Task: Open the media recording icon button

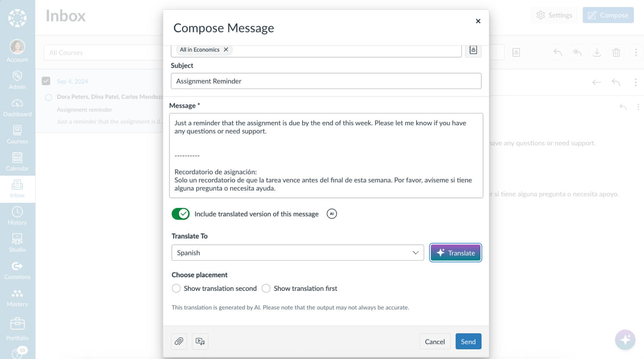Action: coord(200,341)
